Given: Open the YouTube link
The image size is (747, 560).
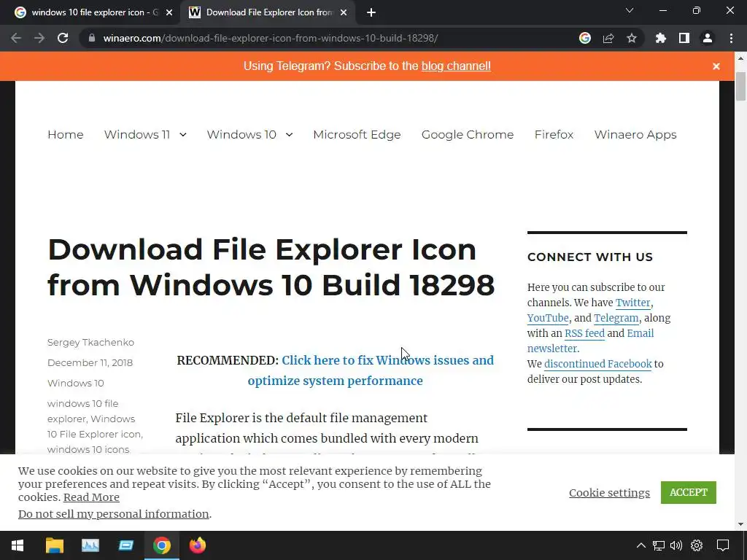Looking at the screenshot, I should (x=548, y=318).
